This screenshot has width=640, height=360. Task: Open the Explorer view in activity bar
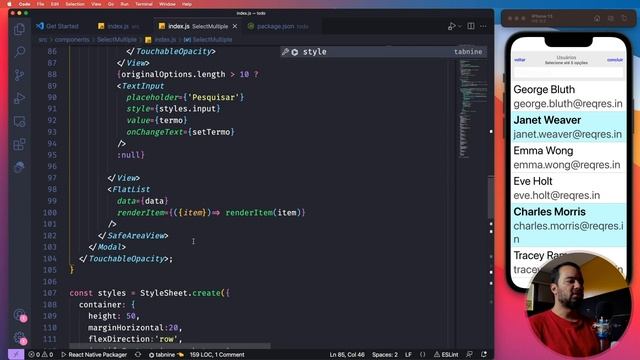[19, 29]
